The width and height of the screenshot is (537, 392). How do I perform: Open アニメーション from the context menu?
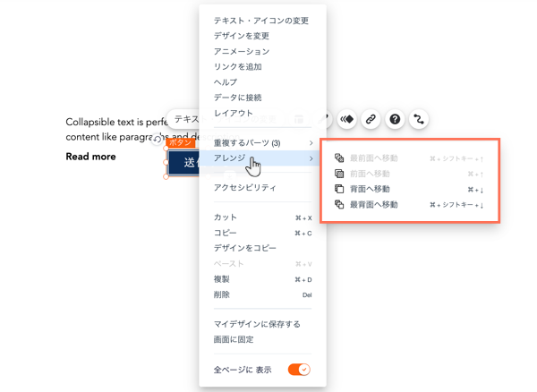pyautogui.click(x=242, y=51)
